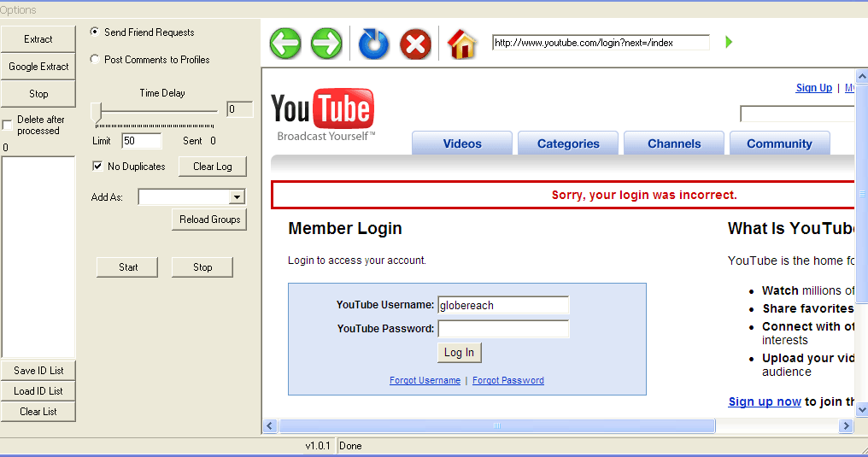Viewport: 868px width, 457px height.
Task: Open the Sign Up link
Action: point(813,87)
